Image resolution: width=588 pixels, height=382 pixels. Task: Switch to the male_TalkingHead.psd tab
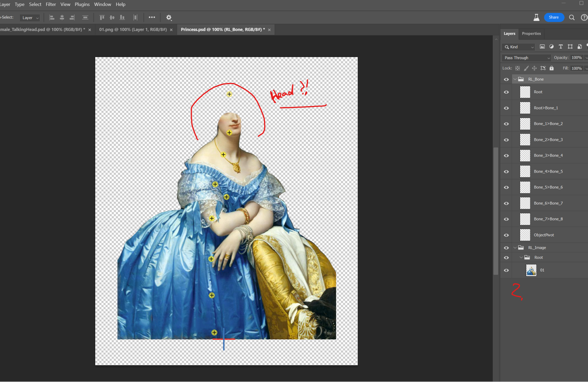43,29
